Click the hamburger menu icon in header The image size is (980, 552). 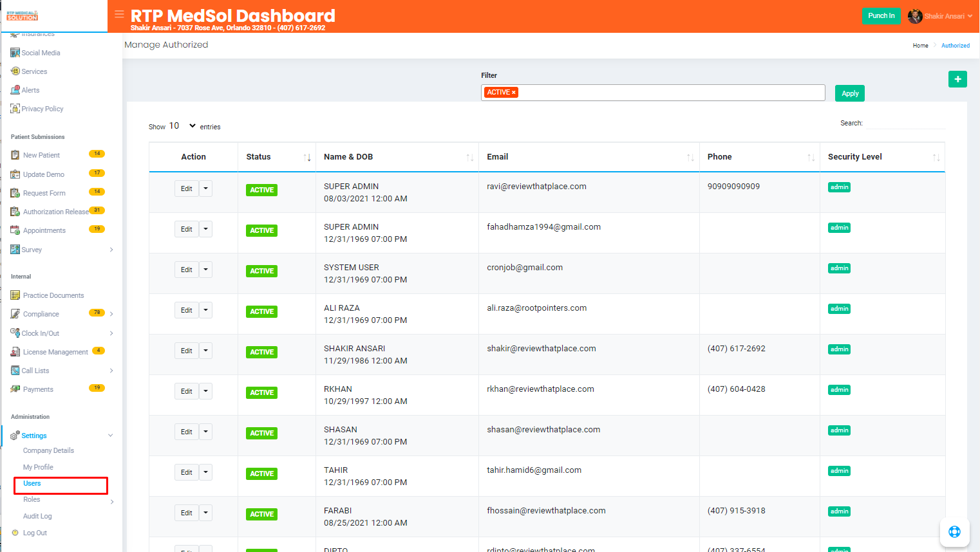coord(119,14)
